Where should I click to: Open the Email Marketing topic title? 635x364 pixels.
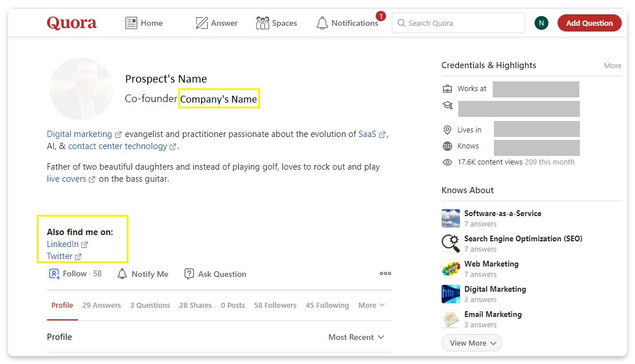(493, 314)
